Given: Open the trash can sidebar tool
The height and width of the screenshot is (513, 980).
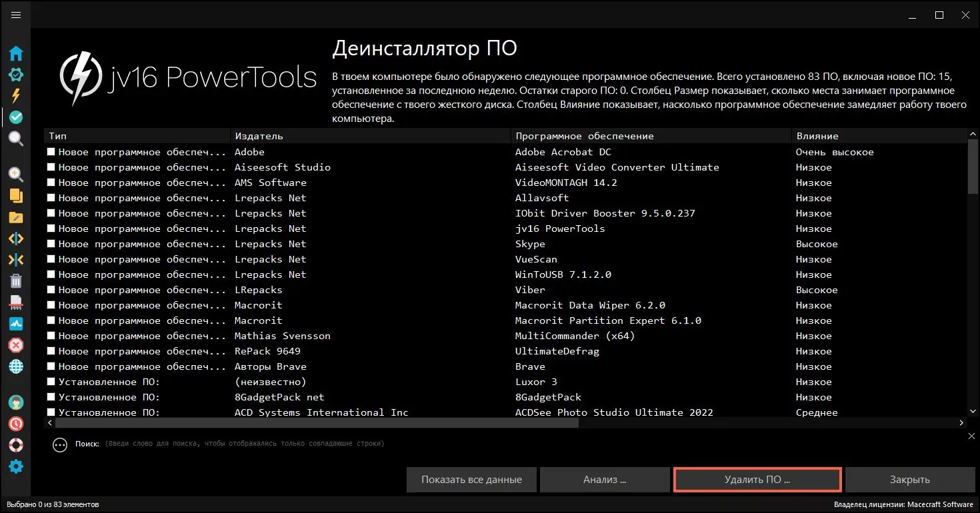Looking at the screenshot, I should (x=16, y=281).
